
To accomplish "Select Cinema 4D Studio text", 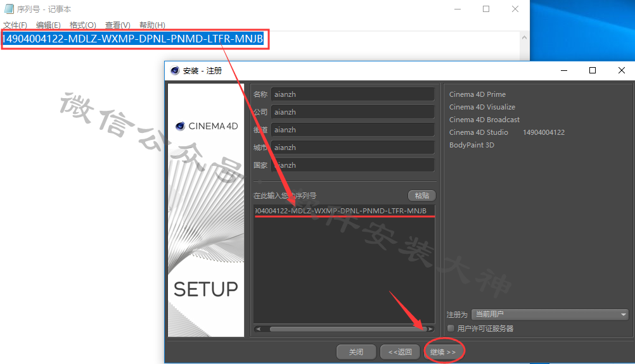I will (478, 132).
